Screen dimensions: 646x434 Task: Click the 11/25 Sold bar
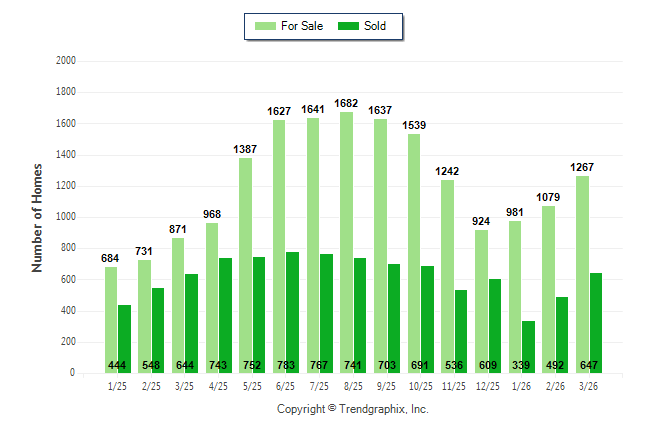pos(461,320)
